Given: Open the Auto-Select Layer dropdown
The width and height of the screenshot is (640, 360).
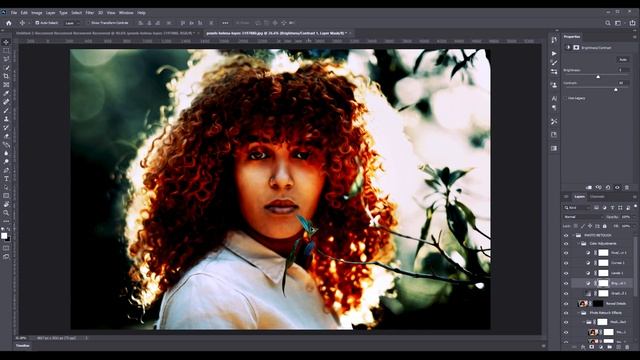Looking at the screenshot, I should pyautogui.click(x=72, y=23).
